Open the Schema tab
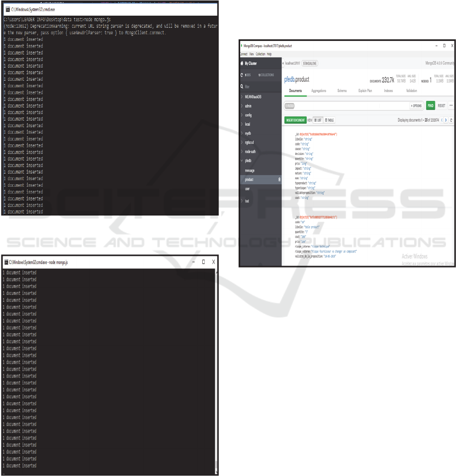The width and height of the screenshot is (456, 476). click(341, 91)
